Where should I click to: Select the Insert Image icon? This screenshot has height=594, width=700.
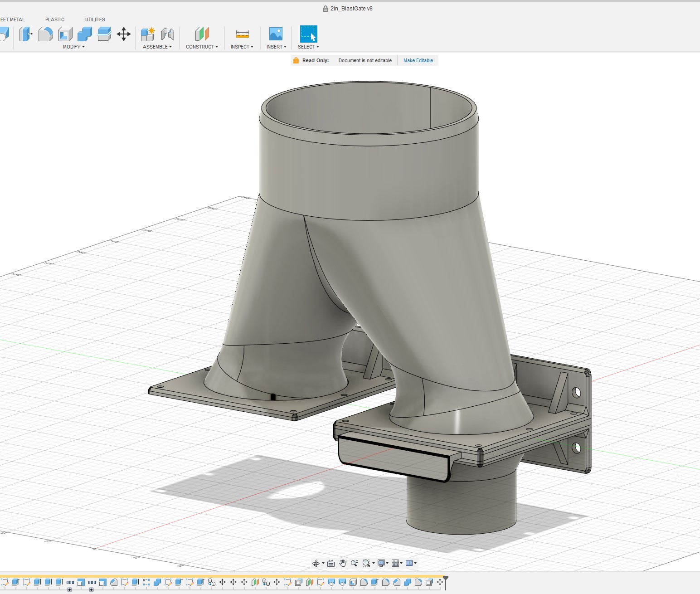tap(275, 34)
